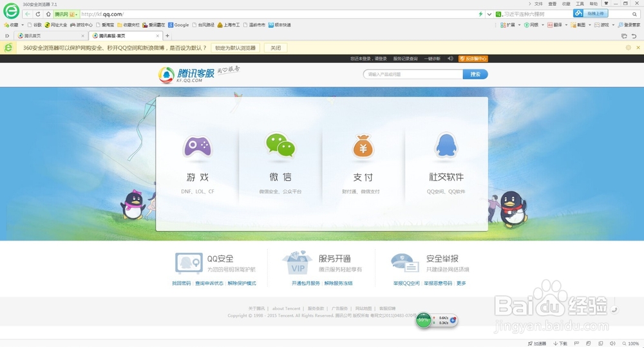Image resolution: width=644 pixels, height=348 pixels.
Task: Click the 社交软件 QQ penguin icon
Action: (446, 145)
